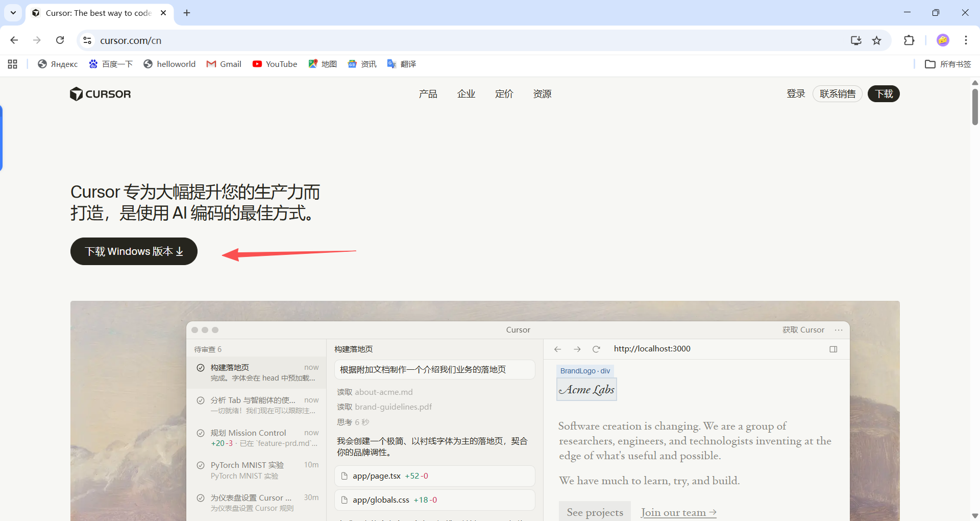The image size is (980, 521).
Task: Open the 所有书签 folder
Action: (x=948, y=64)
